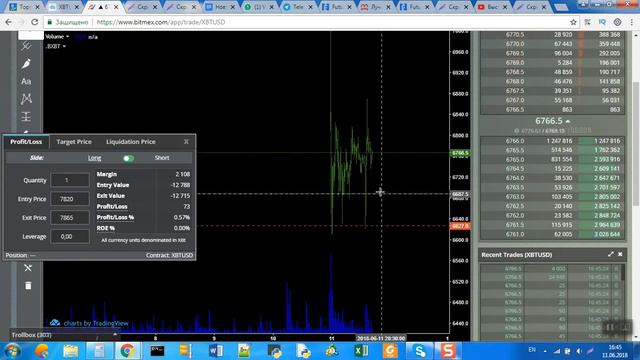Open the file explorer folder in taskbar
This screenshot has width=640, height=360.
pos(70,351)
